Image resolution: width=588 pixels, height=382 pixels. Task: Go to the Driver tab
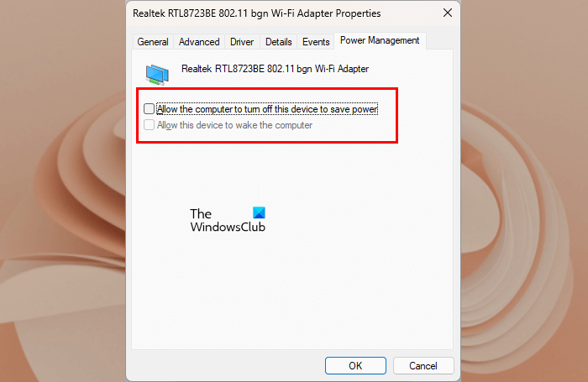(x=242, y=42)
